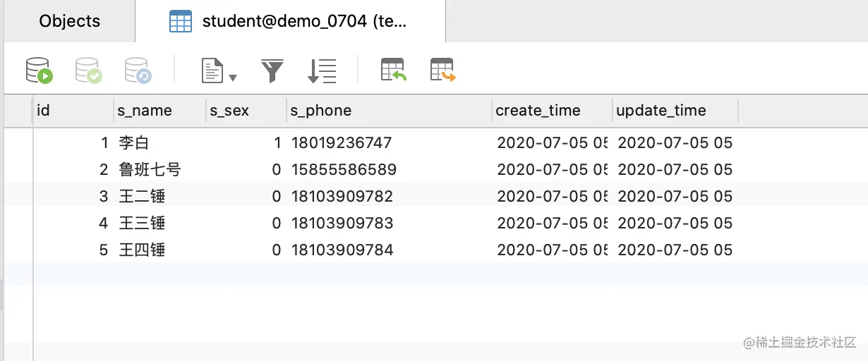Click the s_sex column header
The height and width of the screenshot is (361, 868).
[246, 111]
